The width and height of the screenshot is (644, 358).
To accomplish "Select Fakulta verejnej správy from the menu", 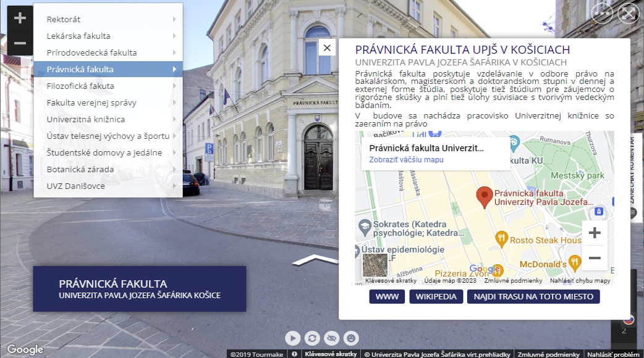I will [x=108, y=102].
